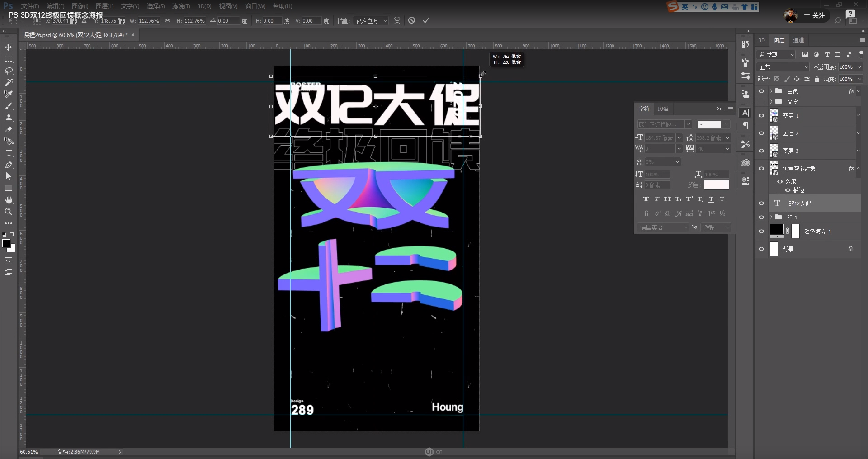This screenshot has width=868, height=459.
Task: Hide the 矢量智能对象 layer
Action: tap(761, 169)
